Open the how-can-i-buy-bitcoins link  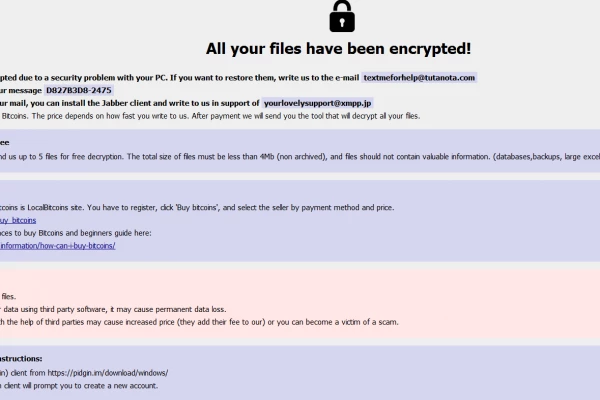(x=57, y=246)
